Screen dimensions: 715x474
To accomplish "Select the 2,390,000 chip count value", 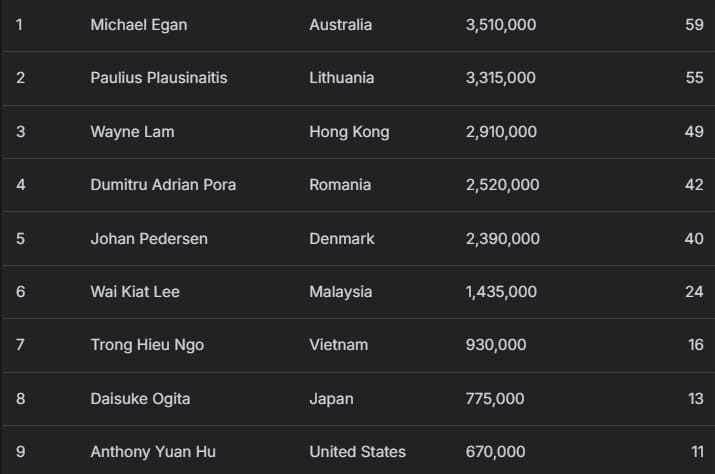I will pyautogui.click(x=503, y=239).
